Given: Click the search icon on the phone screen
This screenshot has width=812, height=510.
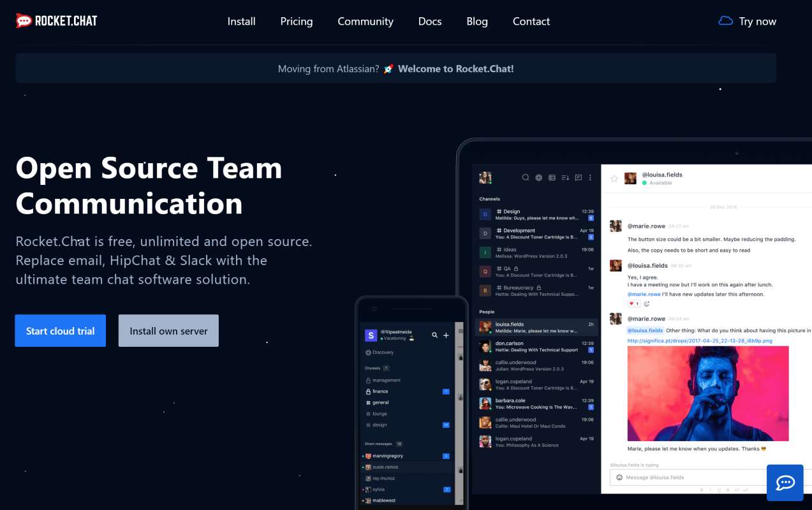Looking at the screenshot, I should (435, 335).
